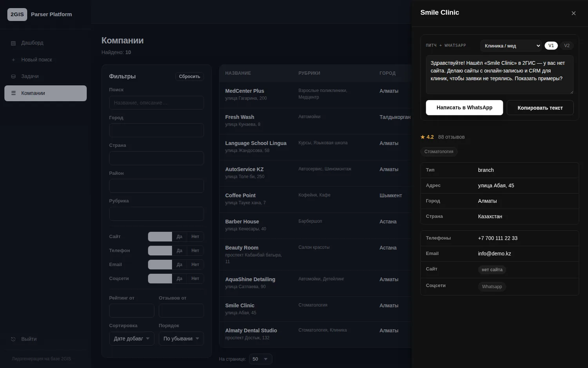Open the Coffee Point company row
588x368 pixels.
(x=315, y=200)
